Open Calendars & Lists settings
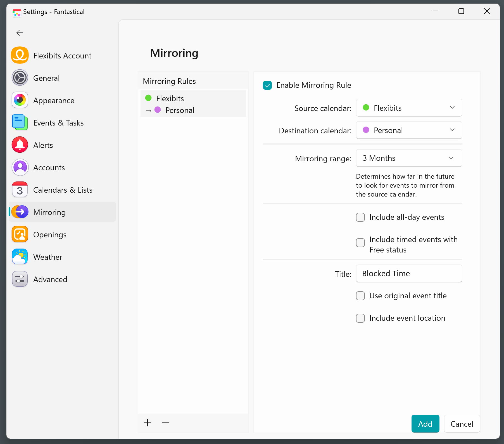 [x=62, y=190]
